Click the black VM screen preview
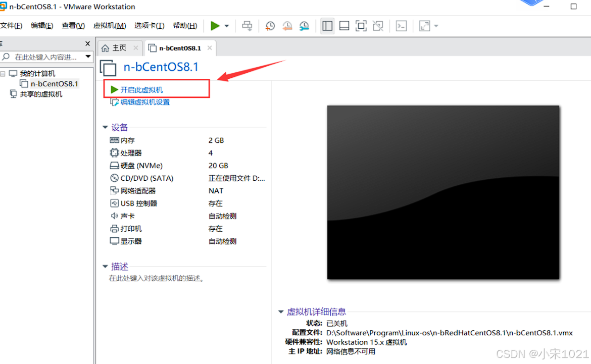The width and height of the screenshot is (591, 364). (443, 192)
